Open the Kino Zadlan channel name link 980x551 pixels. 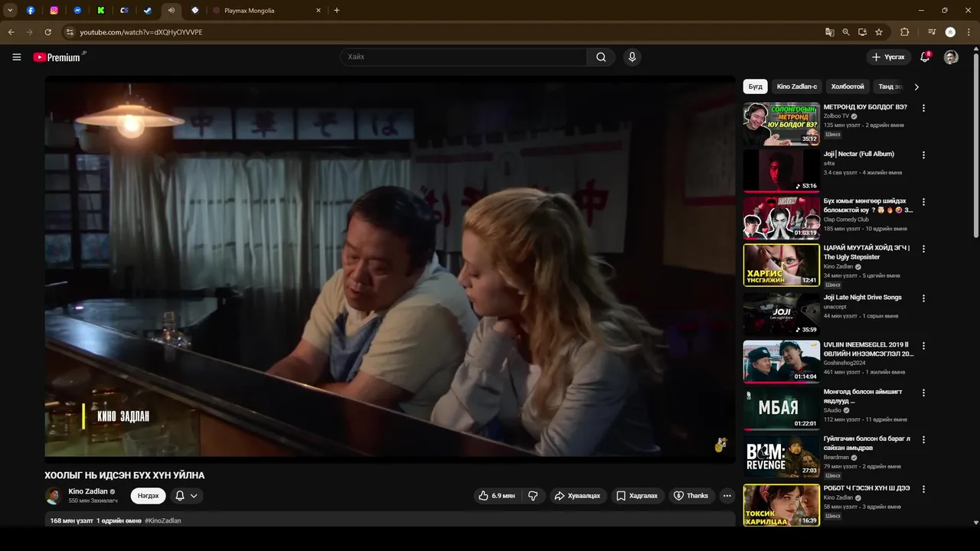coord(88,491)
